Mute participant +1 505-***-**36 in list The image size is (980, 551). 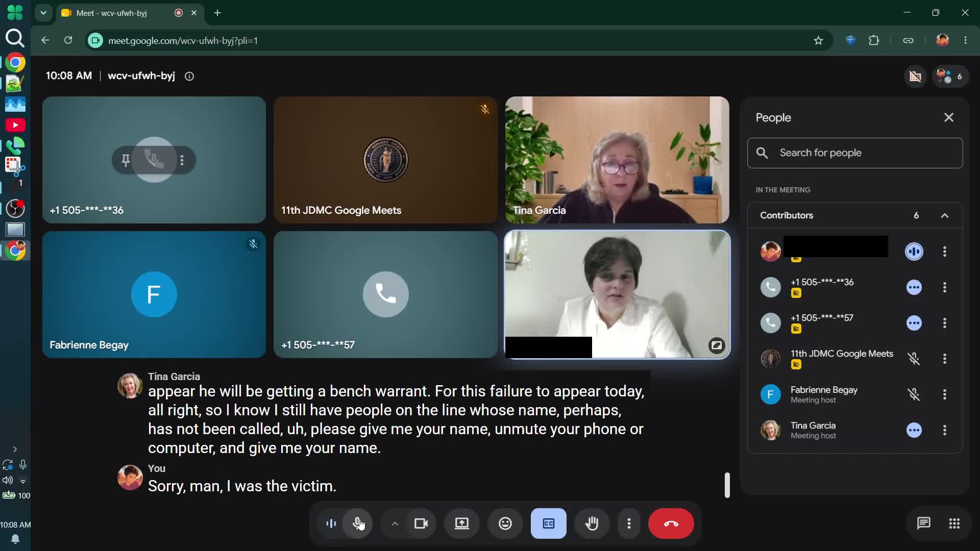click(914, 287)
